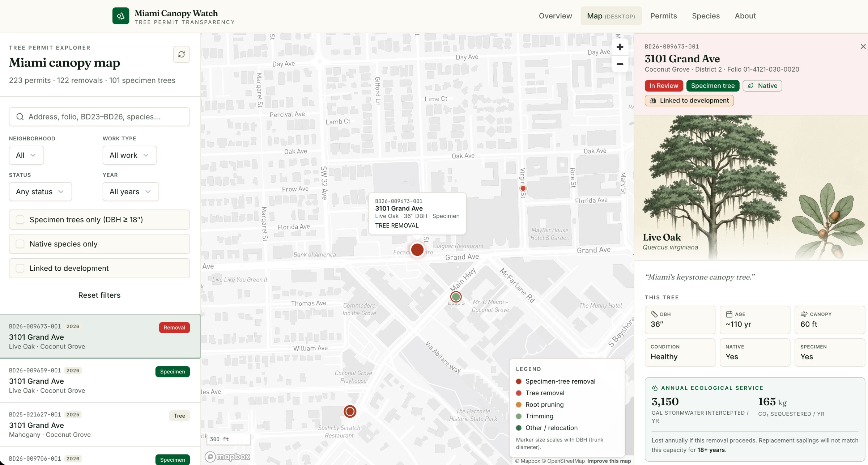Image resolution: width=868 pixels, height=465 pixels.
Task: Click the 3,150 gal stormwater value
Action: (665, 402)
